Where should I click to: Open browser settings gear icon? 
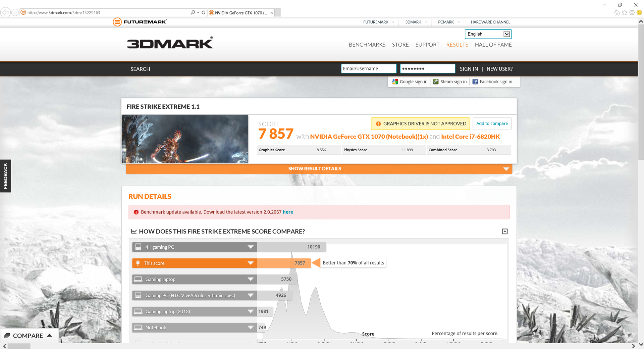click(x=632, y=13)
